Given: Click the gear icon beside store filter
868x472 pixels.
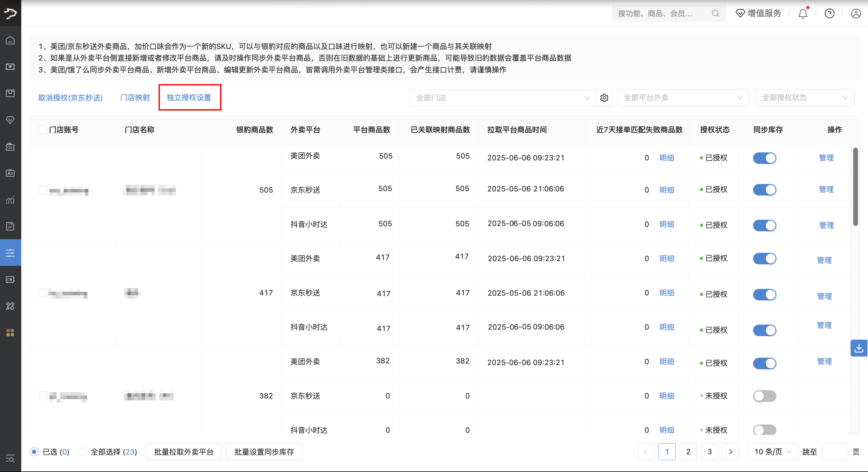Looking at the screenshot, I should (x=604, y=98).
